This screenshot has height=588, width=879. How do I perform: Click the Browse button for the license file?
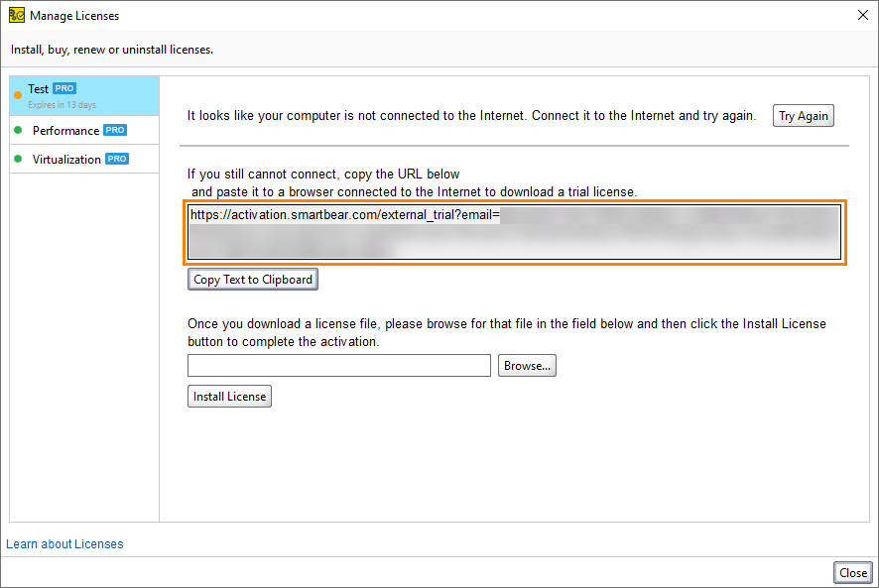526,365
